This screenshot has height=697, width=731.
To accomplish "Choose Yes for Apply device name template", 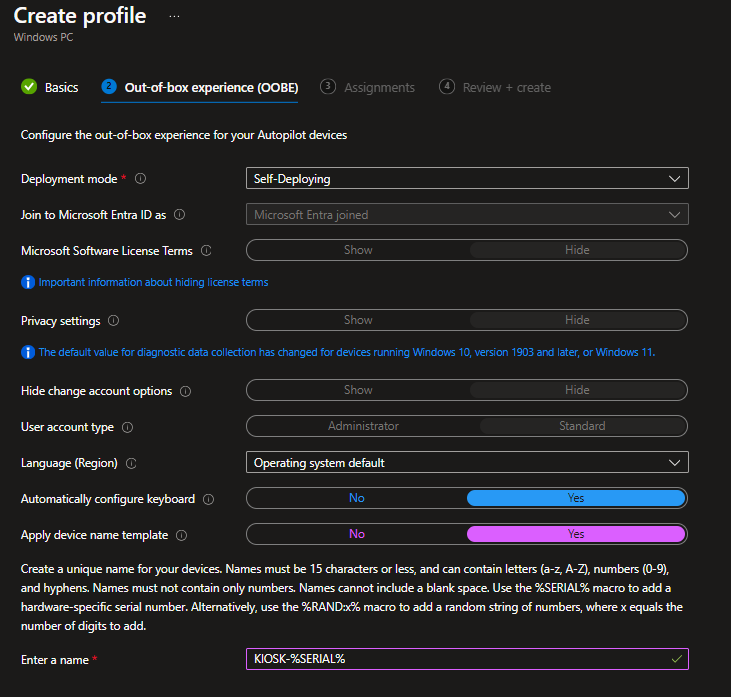I will pos(576,534).
